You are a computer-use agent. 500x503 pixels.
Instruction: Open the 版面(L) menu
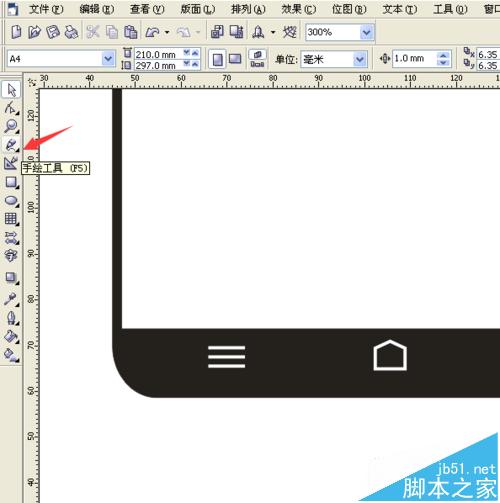coord(198,9)
